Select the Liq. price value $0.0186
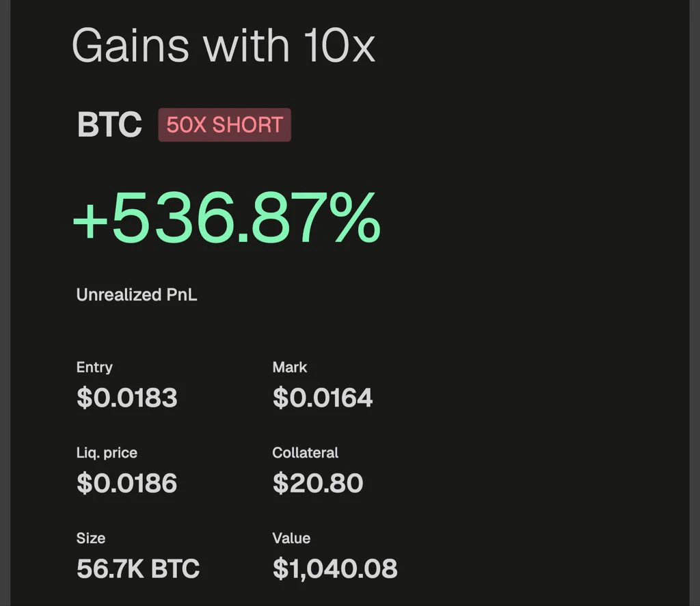The image size is (700, 606). pos(126,483)
